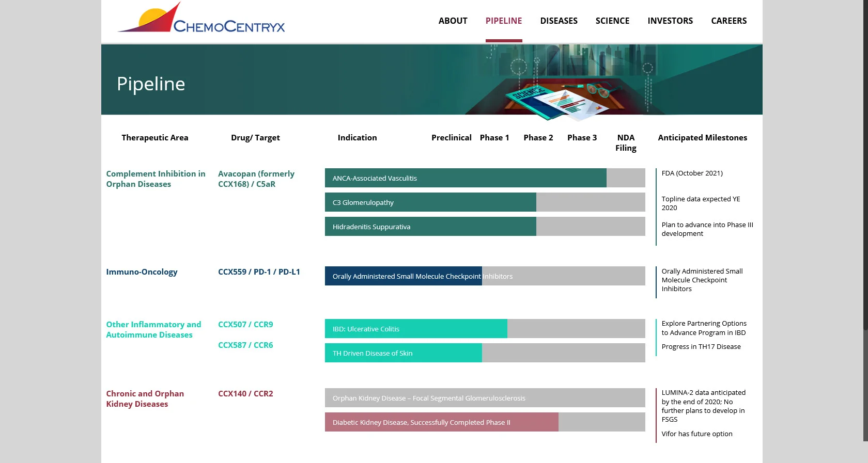
Task: Open the CCX559 / PD-1 / PD-L1 link
Action: (259, 272)
